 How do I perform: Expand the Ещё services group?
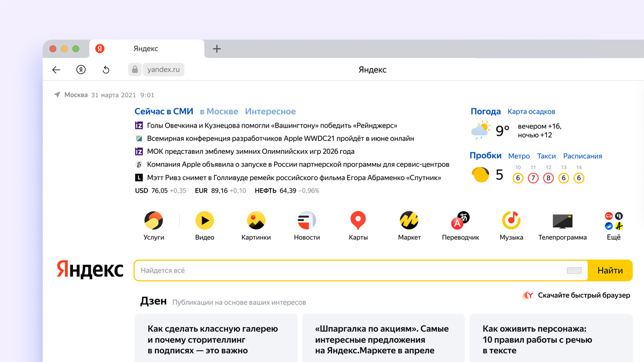(x=613, y=220)
